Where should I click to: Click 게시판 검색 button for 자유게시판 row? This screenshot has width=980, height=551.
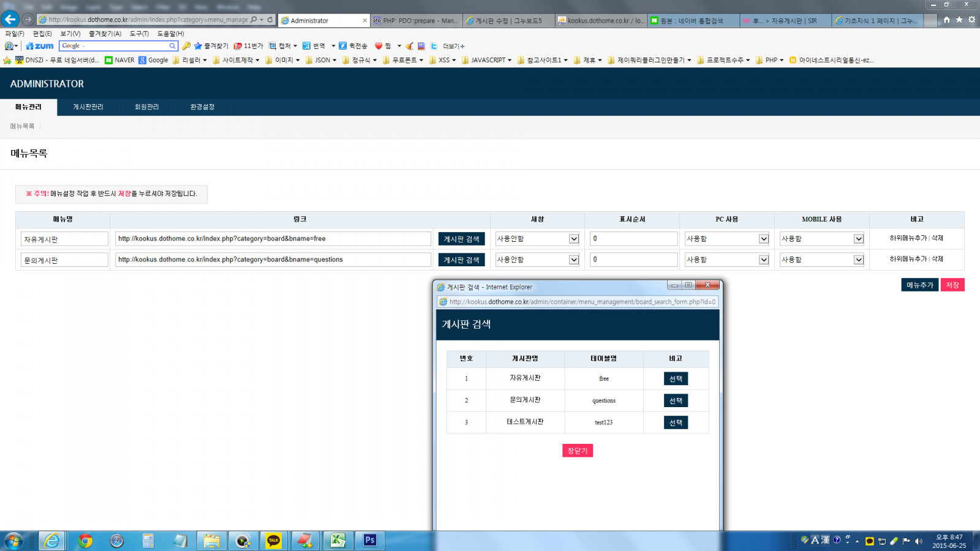tap(461, 239)
